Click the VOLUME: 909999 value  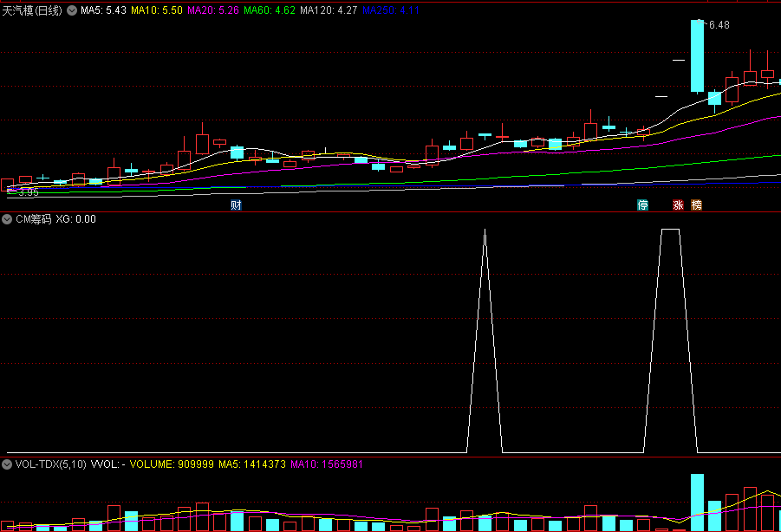[x=172, y=464]
